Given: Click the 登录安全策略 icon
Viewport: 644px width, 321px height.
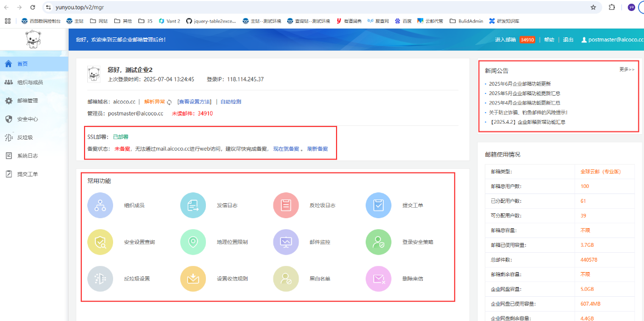Looking at the screenshot, I should [378, 242].
